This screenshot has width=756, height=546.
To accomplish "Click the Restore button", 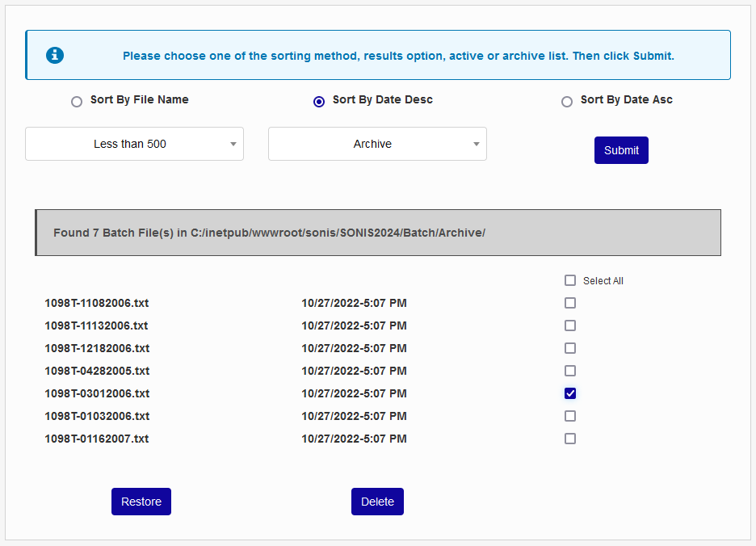I will [x=141, y=502].
